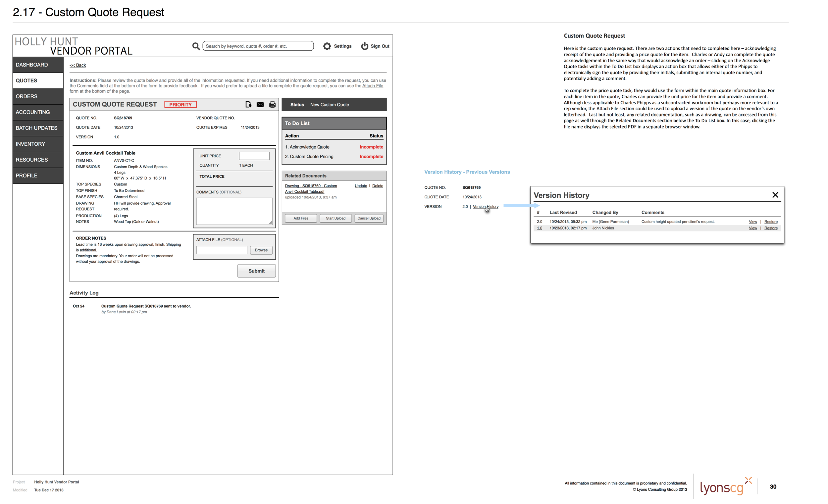This screenshot has width=828, height=504.
Task: Click the Start Upload button
Action: tap(336, 219)
